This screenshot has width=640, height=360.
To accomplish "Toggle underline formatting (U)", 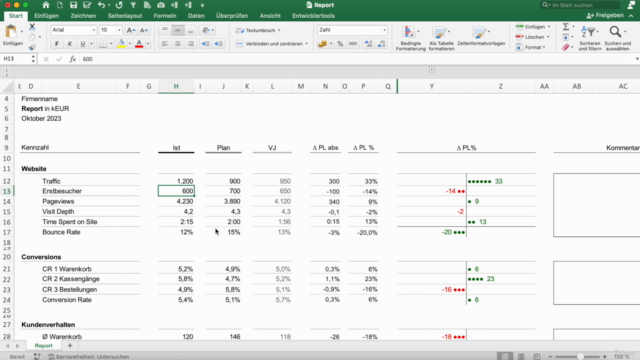I will 83,44.
